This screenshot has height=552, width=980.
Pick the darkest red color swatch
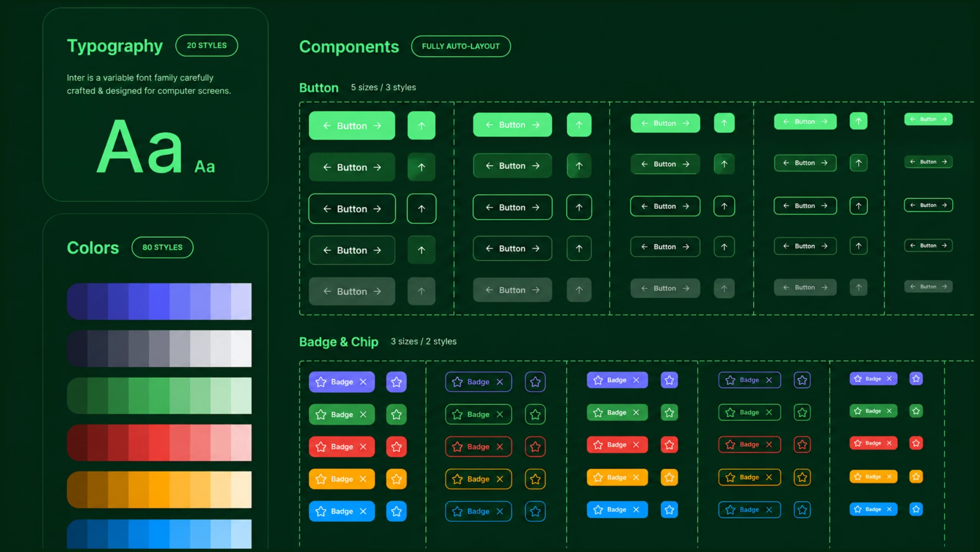coord(77,442)
